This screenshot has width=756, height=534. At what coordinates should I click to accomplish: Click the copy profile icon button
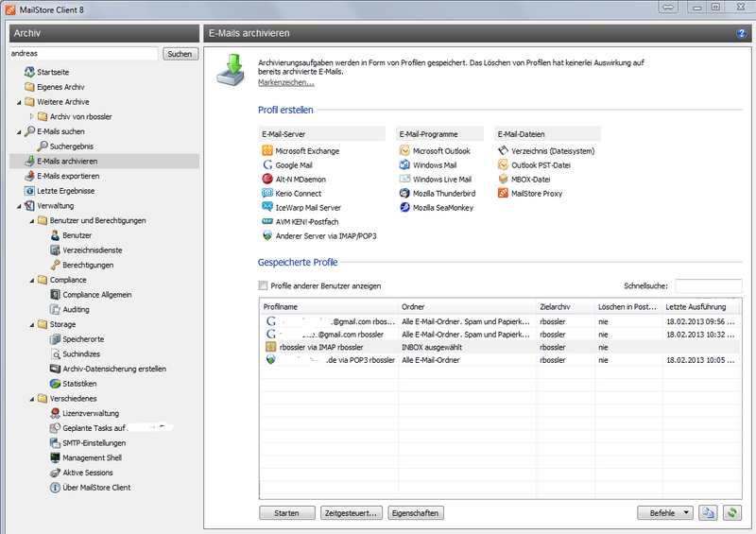[x=708, y=513]
